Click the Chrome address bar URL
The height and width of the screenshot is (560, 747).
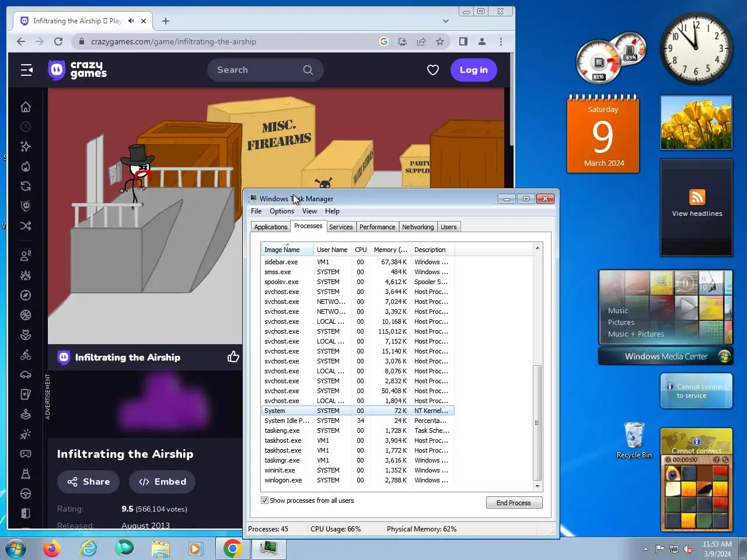[173, 41]
